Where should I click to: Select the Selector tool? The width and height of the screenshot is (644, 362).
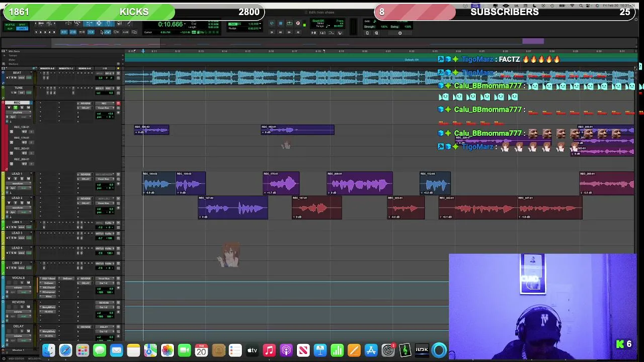(99, 23)
